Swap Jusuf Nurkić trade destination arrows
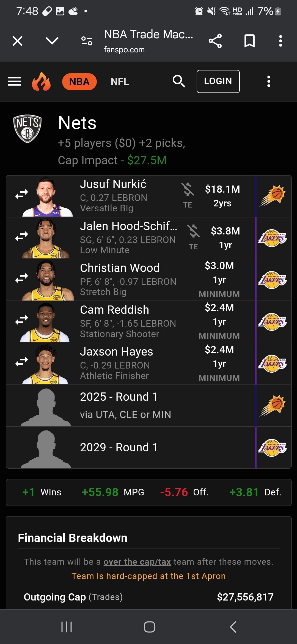297x644 pixels. coord(21,194)
